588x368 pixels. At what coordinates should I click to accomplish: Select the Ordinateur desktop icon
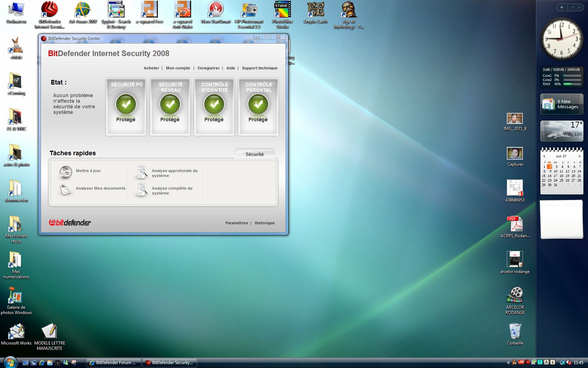(16, 13)
